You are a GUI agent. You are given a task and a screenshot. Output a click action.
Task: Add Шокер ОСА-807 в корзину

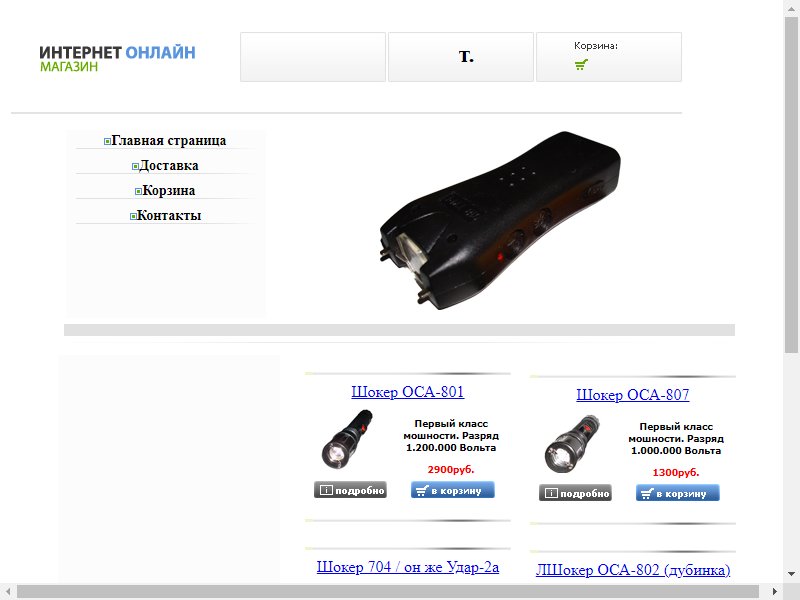point(678,493)
